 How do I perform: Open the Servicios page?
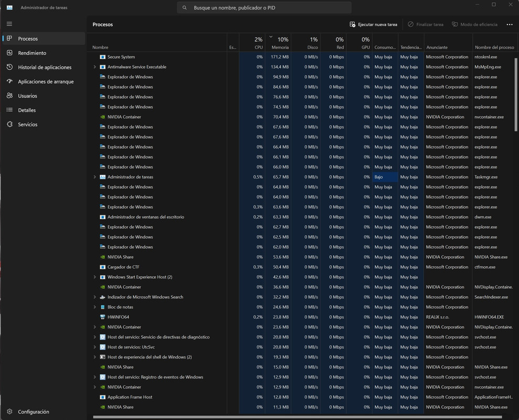[x=44, y=124]
